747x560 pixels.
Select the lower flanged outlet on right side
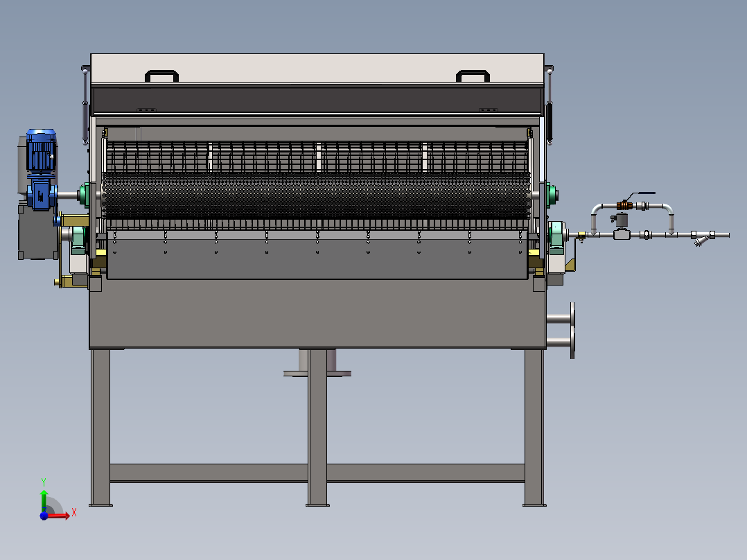561,343
